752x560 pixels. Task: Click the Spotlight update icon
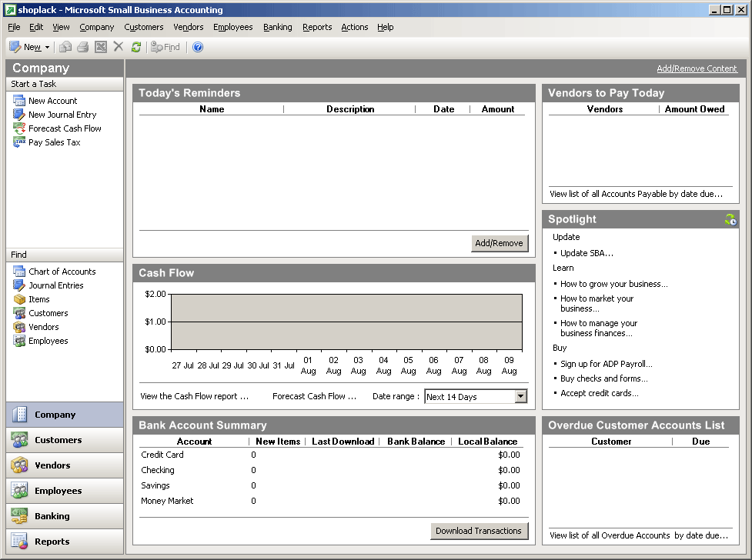point(730,219)
